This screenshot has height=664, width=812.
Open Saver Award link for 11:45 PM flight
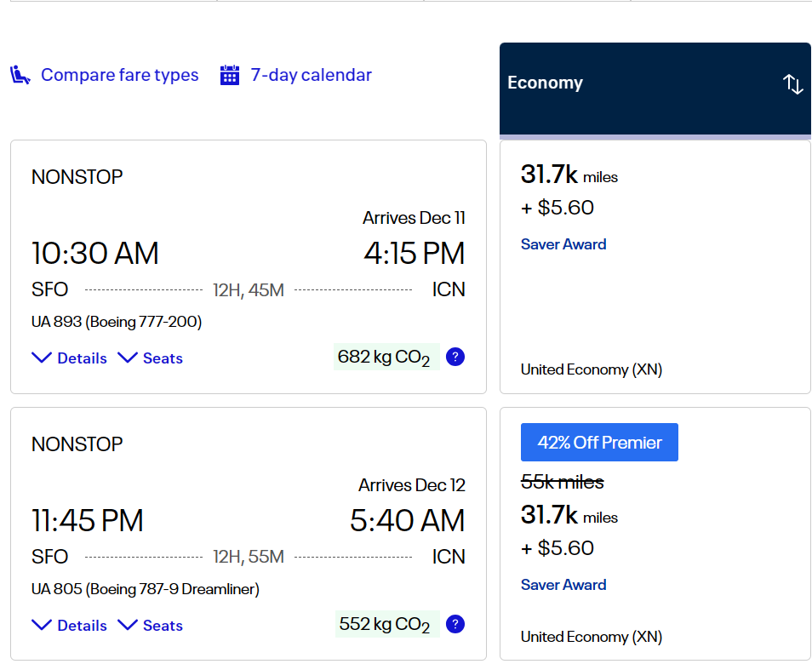pos(563,585)
